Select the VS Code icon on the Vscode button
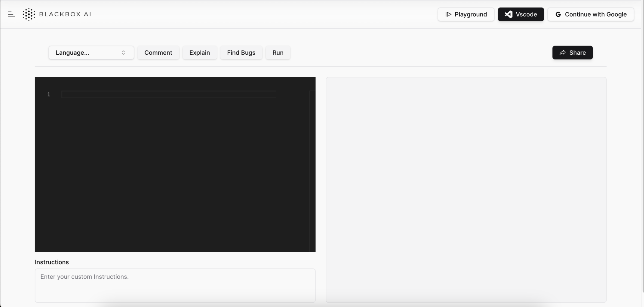644x307 pixels. pos(508,14)
